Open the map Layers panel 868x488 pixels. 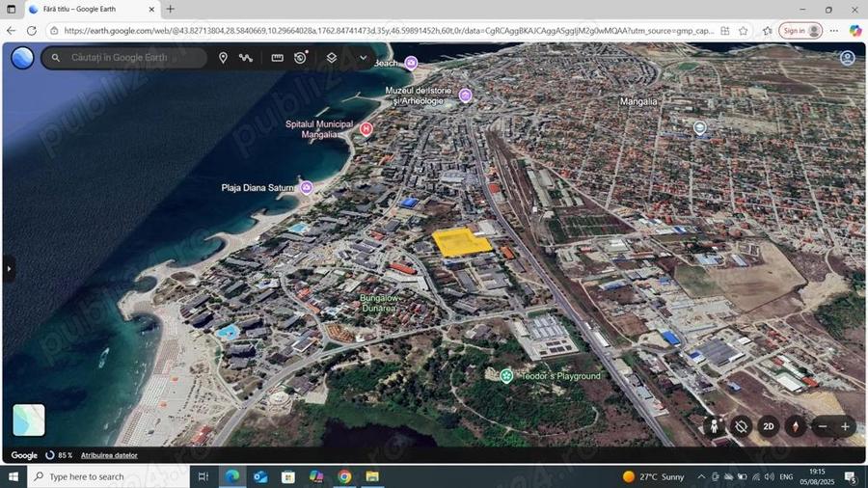click(331, 58)
